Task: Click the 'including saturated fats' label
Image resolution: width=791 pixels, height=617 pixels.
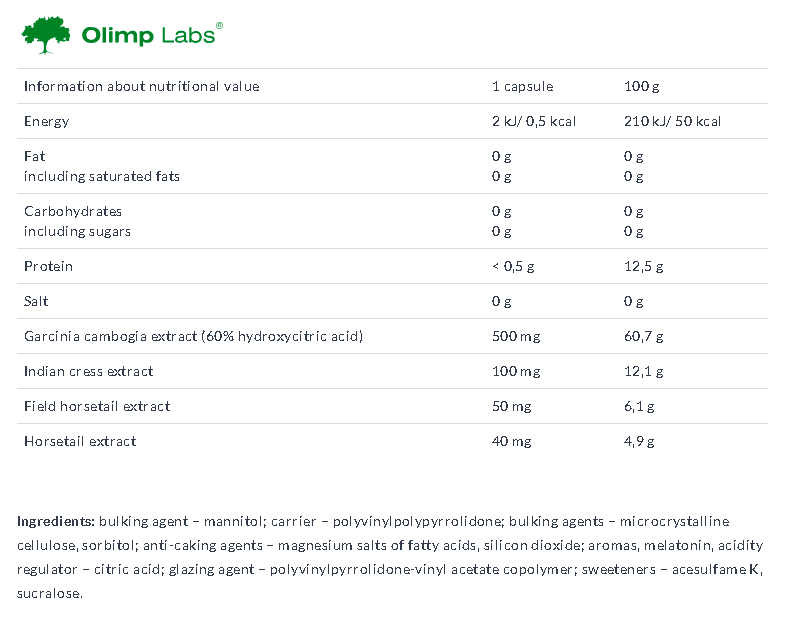Action: (102, 176)
